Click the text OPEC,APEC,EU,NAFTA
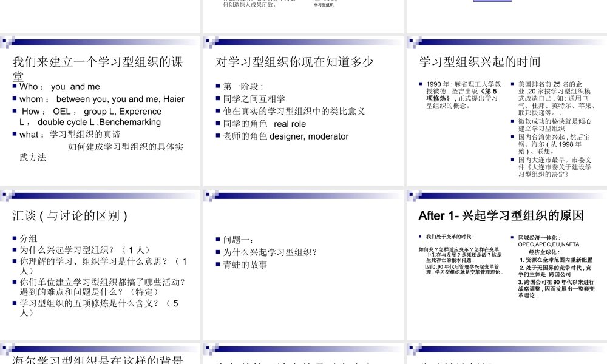607x364 pixels. coord(549,244)
